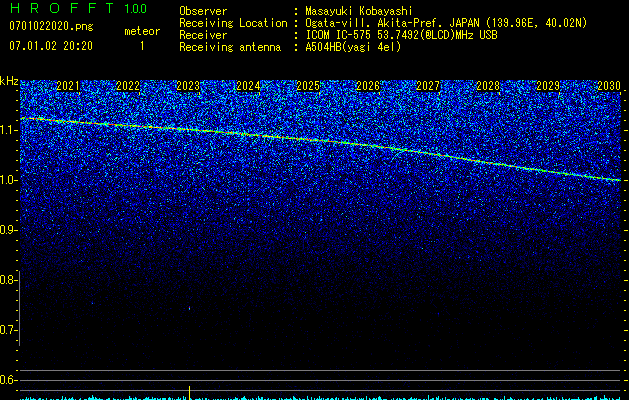The image size is (629, 400).
Task: Click the 0.6 kHz axis label
Action: tap(7, 380)
